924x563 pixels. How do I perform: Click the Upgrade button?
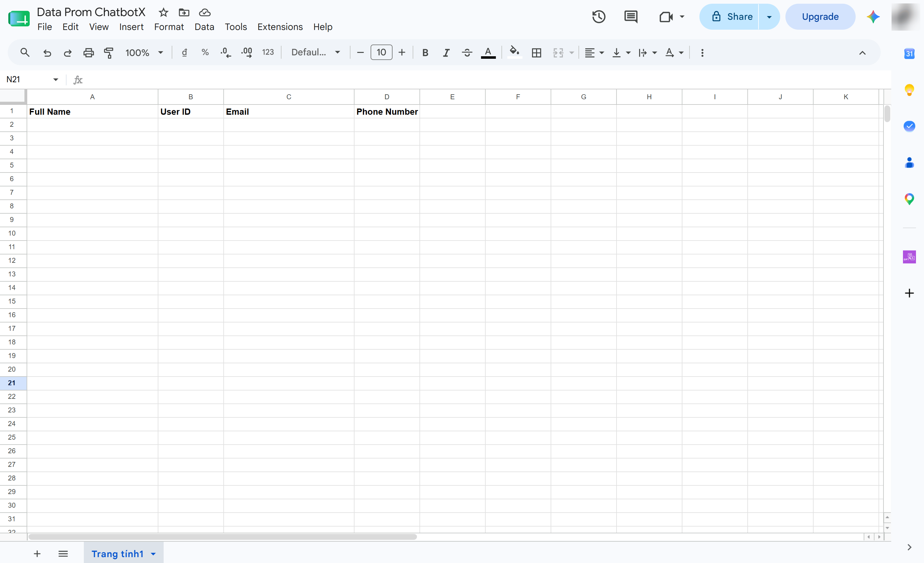pos(820,17)
